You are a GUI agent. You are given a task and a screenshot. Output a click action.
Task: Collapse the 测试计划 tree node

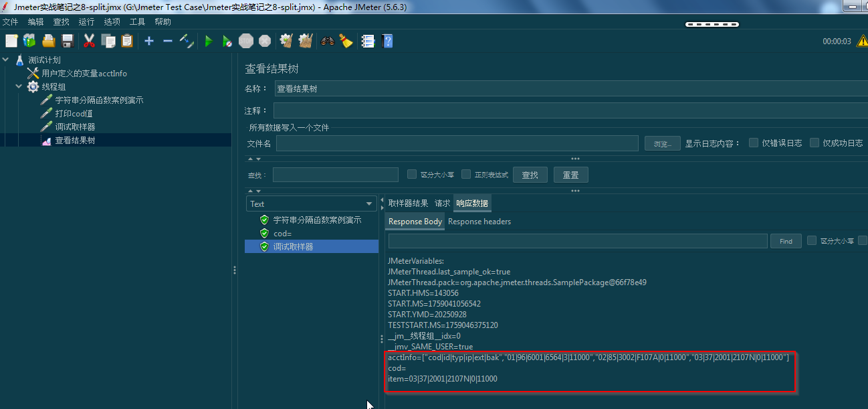[6, 60]
